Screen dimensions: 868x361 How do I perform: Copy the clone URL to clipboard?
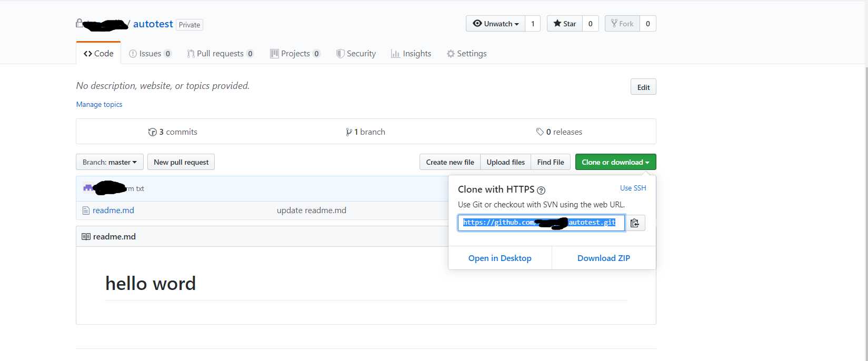(635, 223)
